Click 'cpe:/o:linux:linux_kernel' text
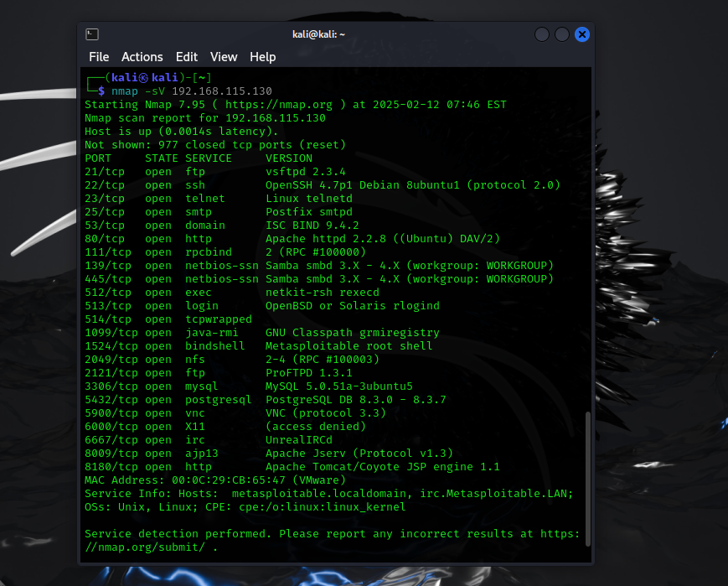The image size is (728, 586). [323, 507]
